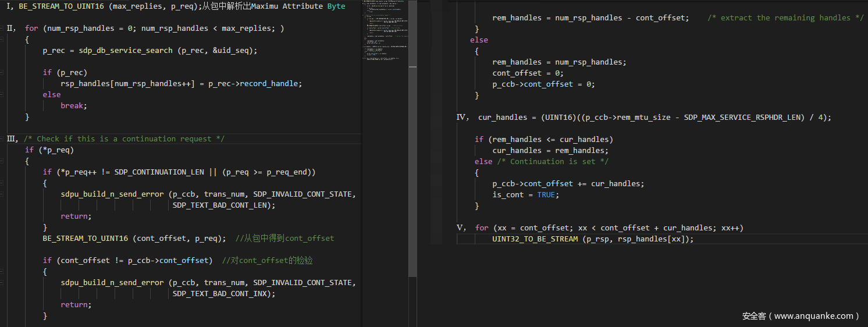
Task: Click the TRUE value assigned to is_cont
Action: [546, 195]
